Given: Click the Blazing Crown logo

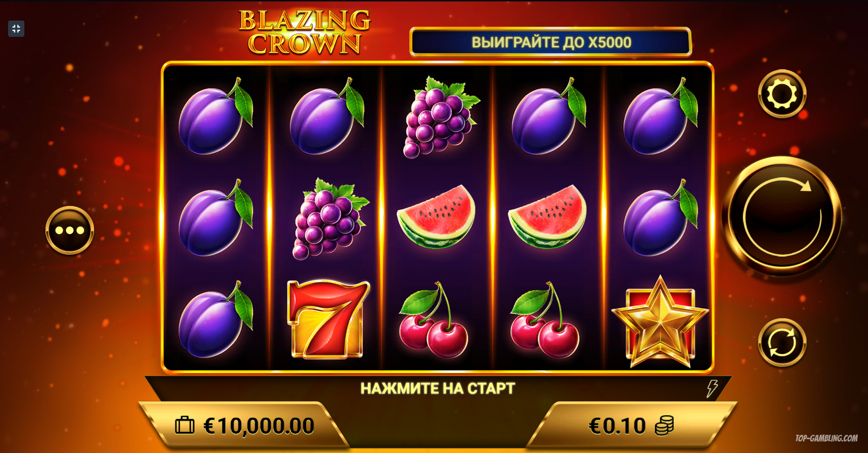Looking at the screenshot, I should point(304,32).
